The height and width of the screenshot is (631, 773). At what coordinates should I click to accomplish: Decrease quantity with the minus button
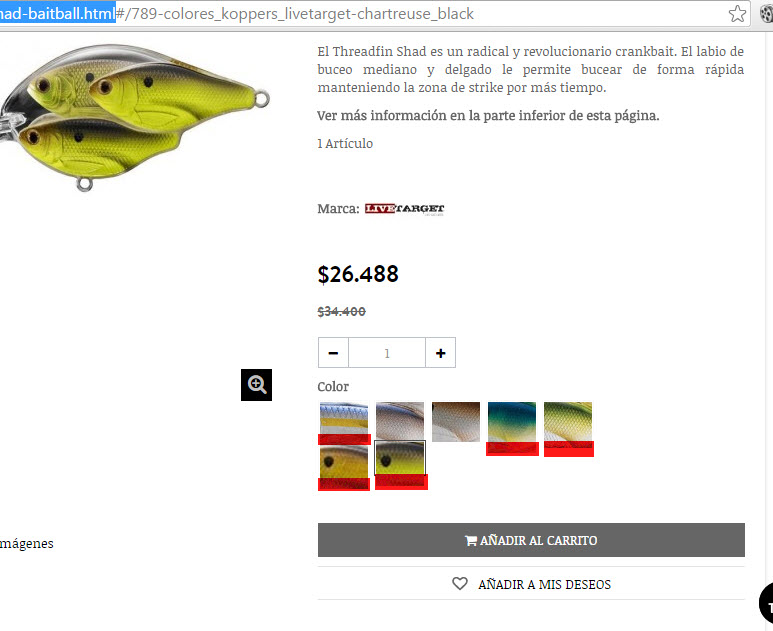click(333, 352)
